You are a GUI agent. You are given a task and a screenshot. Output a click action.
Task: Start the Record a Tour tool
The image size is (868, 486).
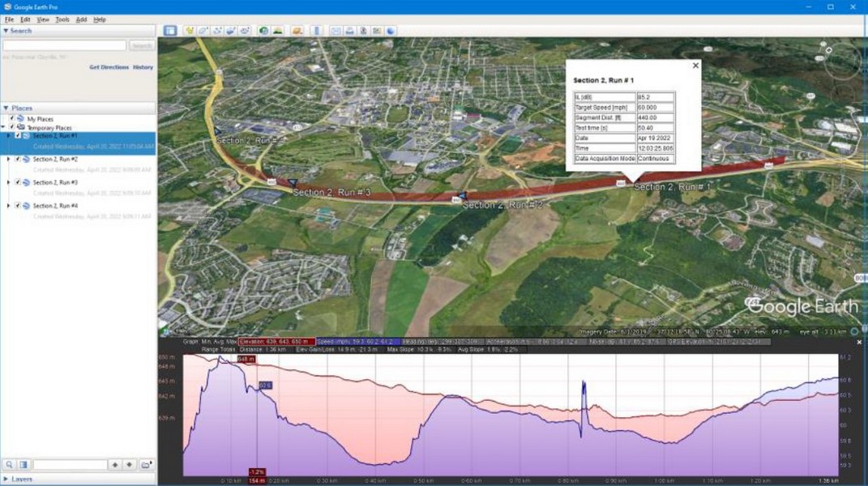[x=245, y=31]
